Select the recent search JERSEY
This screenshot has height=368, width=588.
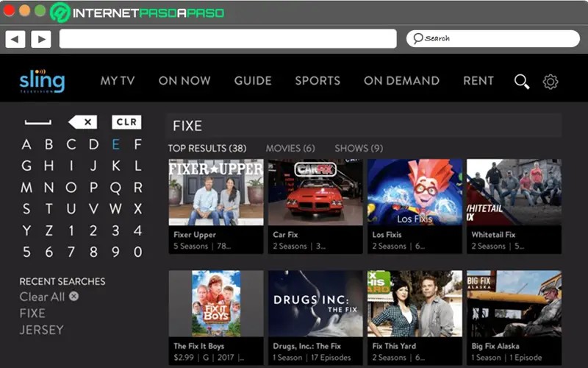click(42, 330)
